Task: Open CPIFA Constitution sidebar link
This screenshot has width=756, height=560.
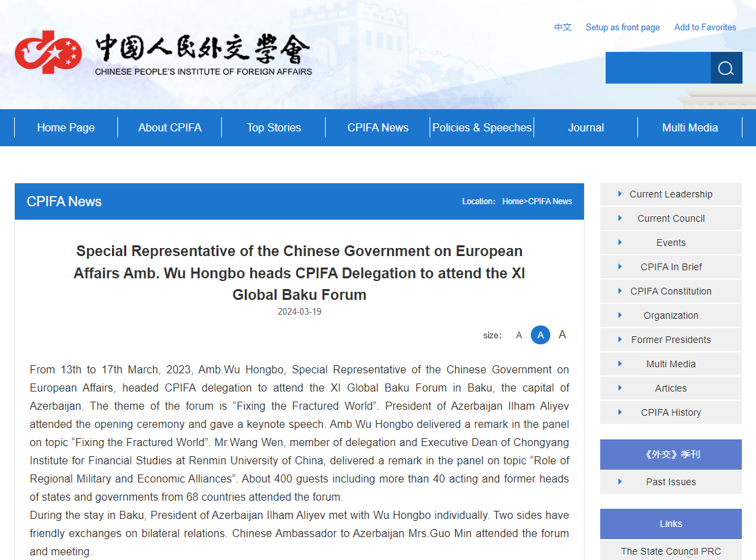Action: point(670,291)
